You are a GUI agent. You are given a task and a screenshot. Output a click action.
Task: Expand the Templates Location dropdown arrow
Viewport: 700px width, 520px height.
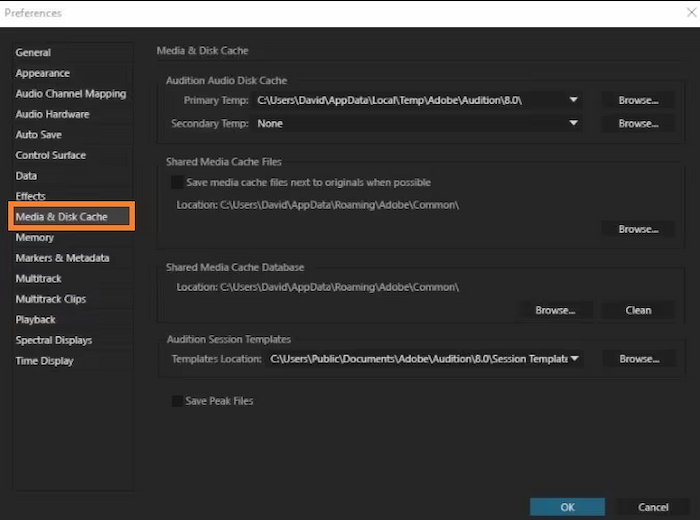pyautogui.click(x=575, y=358)
